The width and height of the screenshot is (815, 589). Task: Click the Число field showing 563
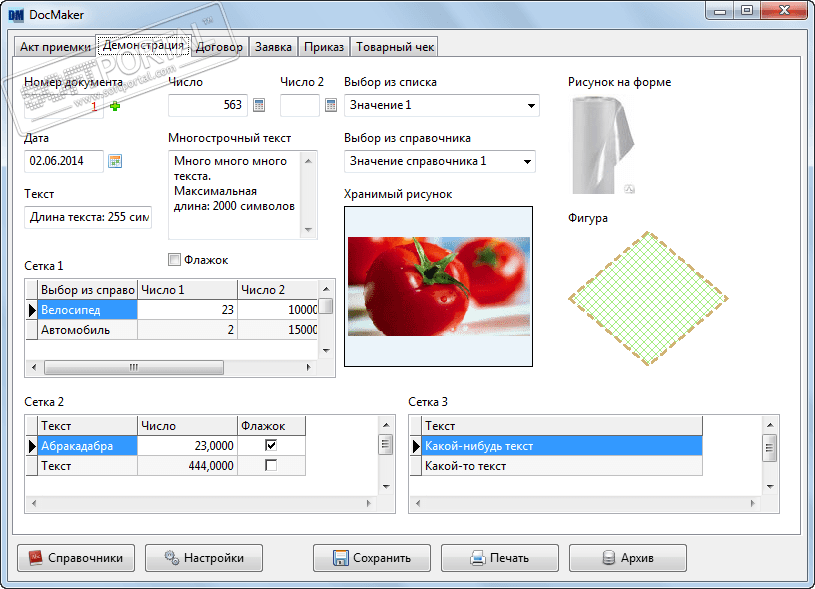pos(208,105)
